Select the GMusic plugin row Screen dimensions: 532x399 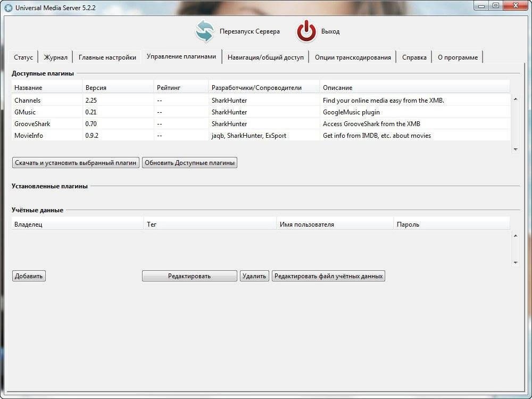point(261,112)
